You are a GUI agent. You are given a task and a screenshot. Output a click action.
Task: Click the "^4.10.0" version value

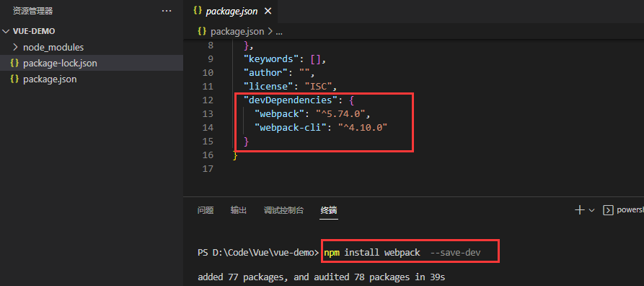pyautogui.click(x=363, y=128)
